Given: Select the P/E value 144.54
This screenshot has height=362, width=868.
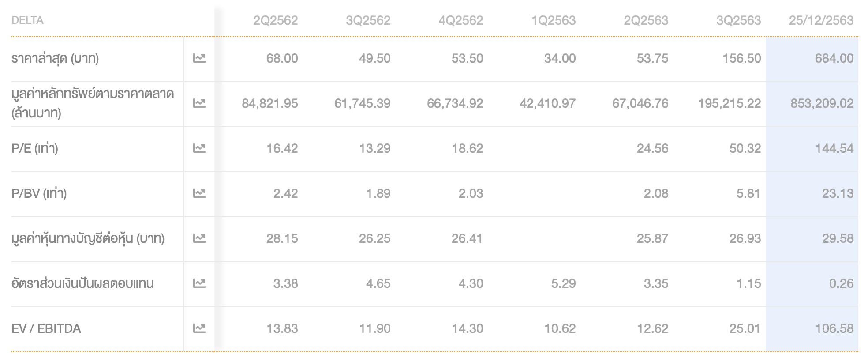Looking at the screenshot, I should pyautogui.click(x=834, y=148).
